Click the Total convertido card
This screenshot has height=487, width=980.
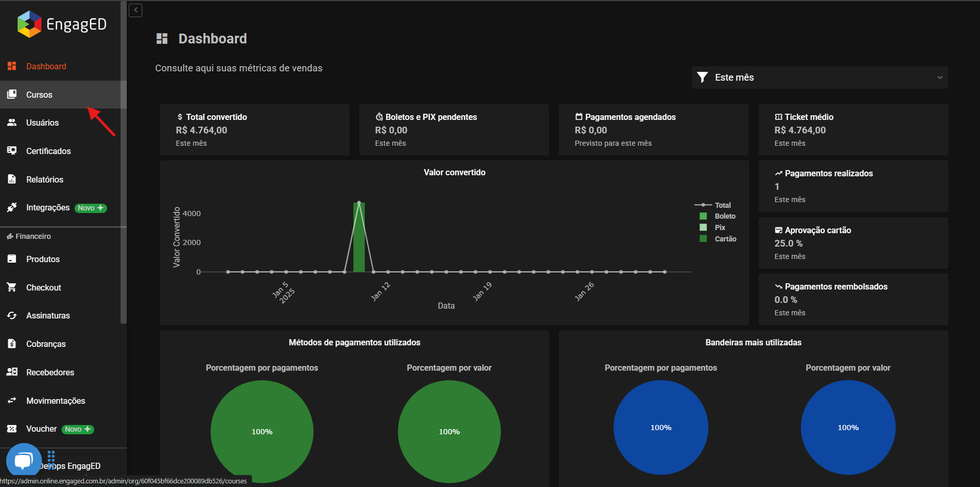coord(255,130)
